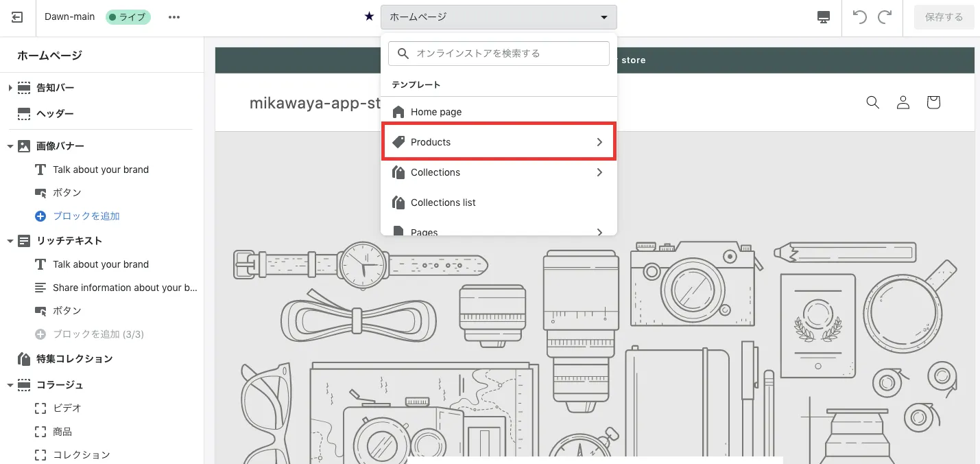Click the ビデオ block frame icon

pos(40,408)
